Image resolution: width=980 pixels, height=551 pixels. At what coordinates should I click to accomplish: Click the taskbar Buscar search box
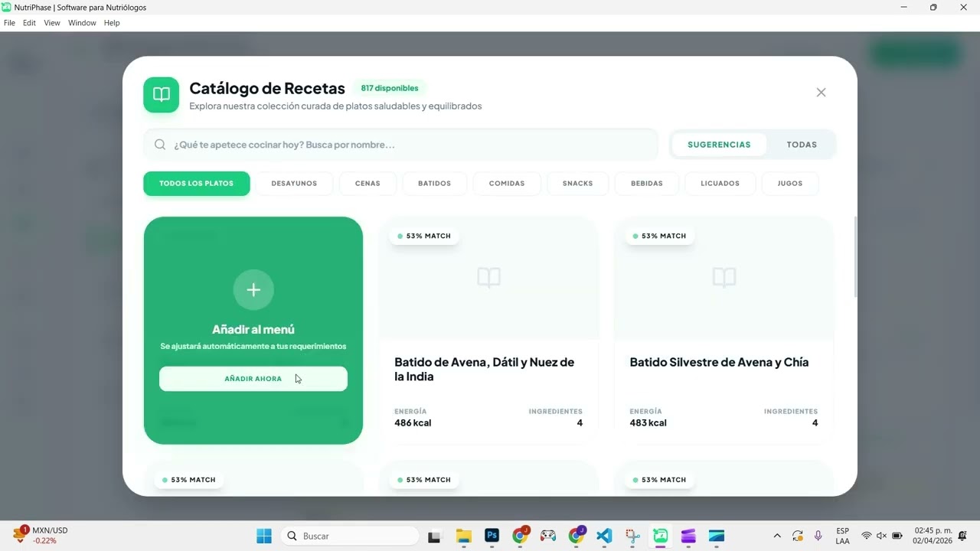coord(350,536)
